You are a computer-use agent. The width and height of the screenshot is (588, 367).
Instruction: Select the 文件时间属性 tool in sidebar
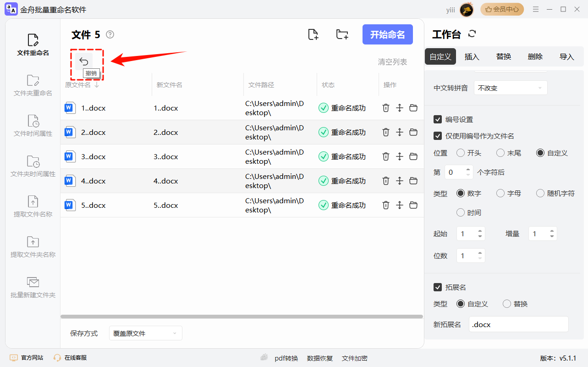pyautogui.click(x=33, y=126)
